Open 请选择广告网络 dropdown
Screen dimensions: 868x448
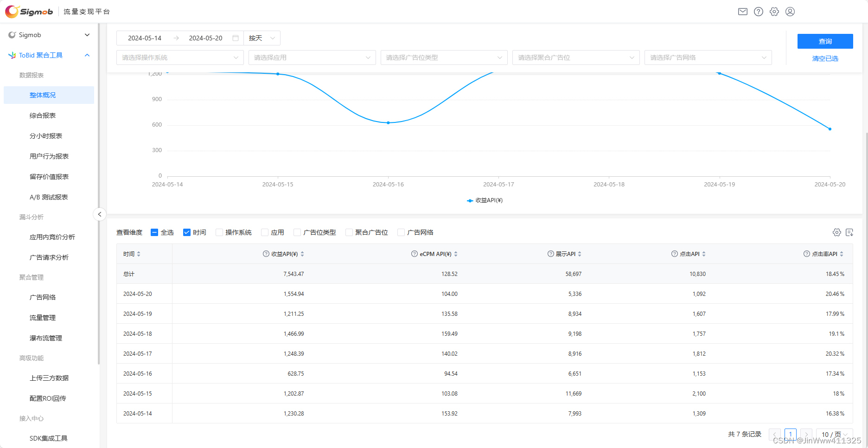click(708, 58)
